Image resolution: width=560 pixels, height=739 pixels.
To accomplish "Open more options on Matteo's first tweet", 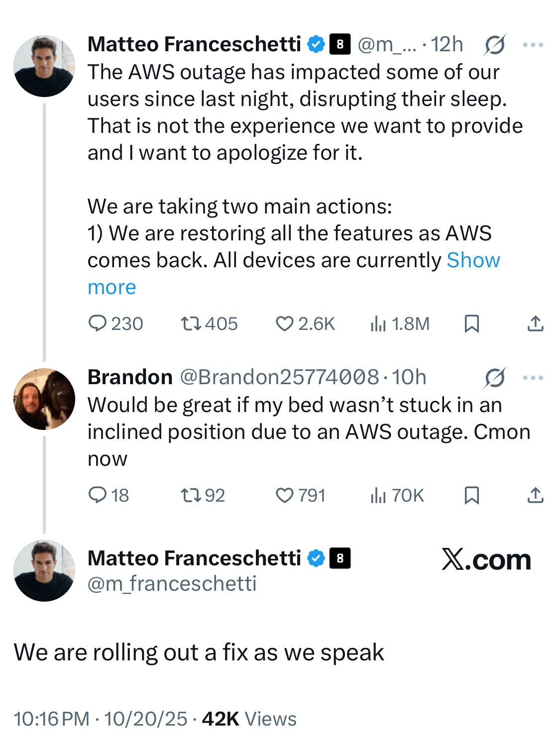I will click(x=533, y=45).
